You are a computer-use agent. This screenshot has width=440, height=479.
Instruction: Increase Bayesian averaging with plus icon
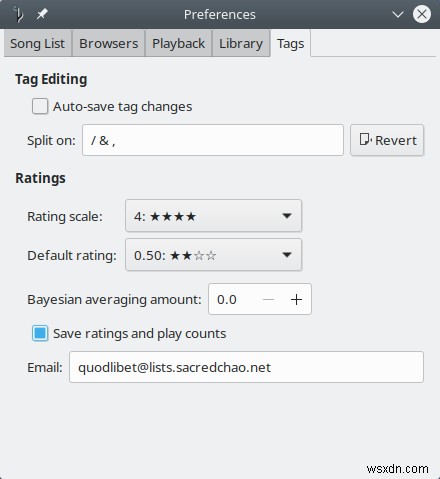tap(296, 299)
